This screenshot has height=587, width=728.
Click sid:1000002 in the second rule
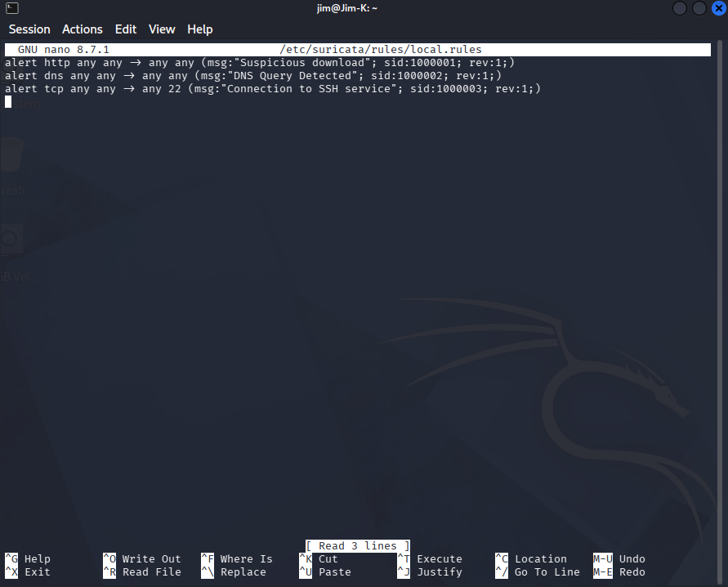(407, 76)
